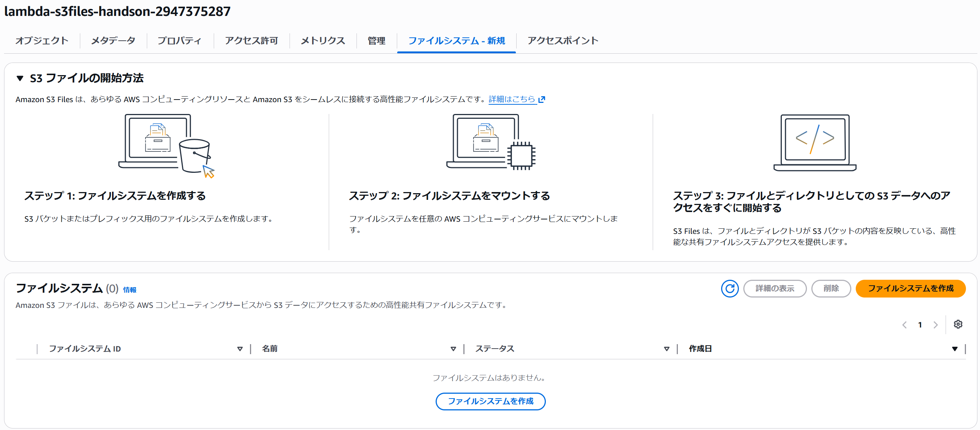This screenshot has width=980, height=430.
Task: Click the ステータス column header
Action: click(494, 349)
